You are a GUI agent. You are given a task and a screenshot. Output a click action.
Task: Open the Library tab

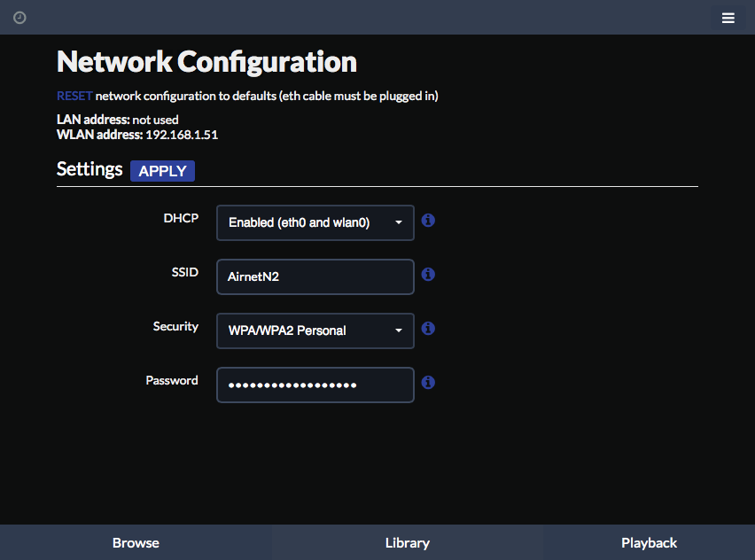click(x=408, y=542)
